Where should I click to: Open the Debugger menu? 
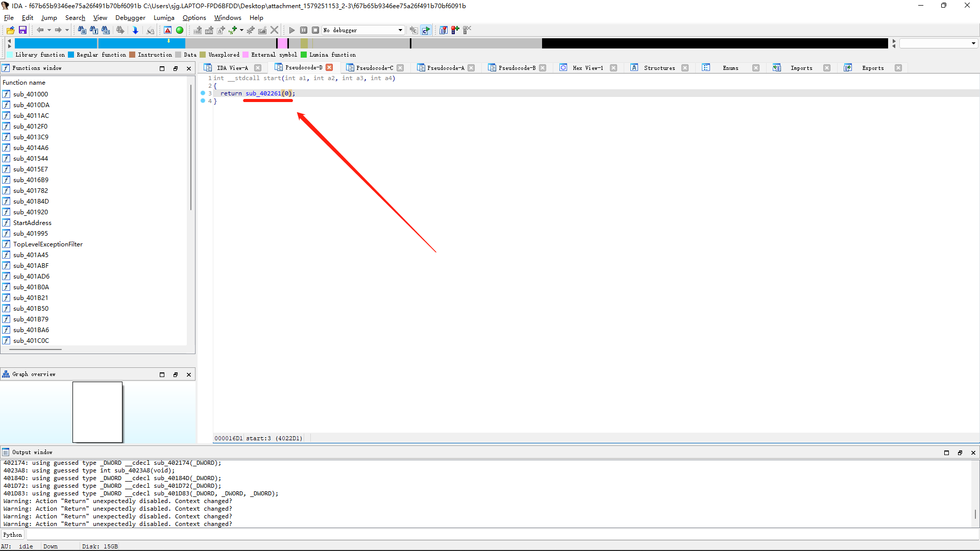(x=130, y=17)
